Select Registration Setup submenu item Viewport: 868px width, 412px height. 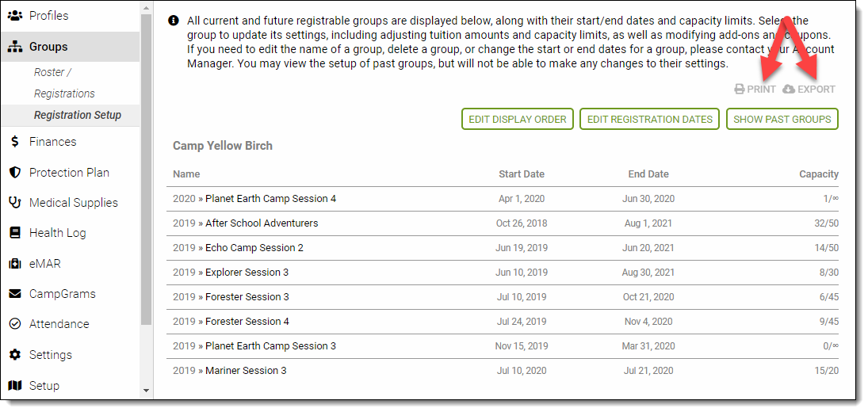[77, 115]
